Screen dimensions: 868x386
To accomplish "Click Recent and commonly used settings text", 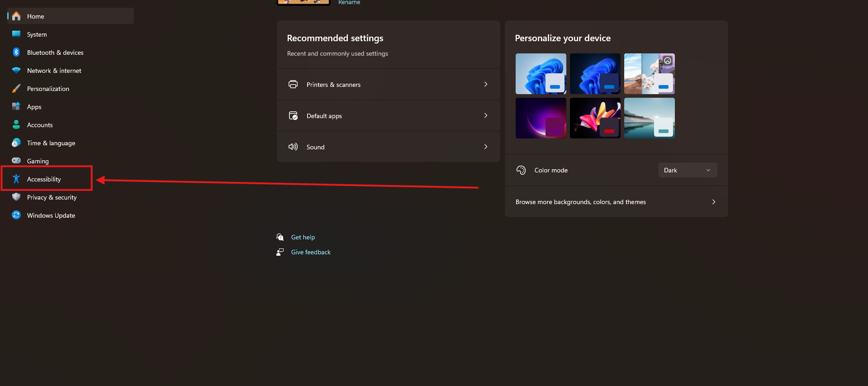I will (337, 53).
